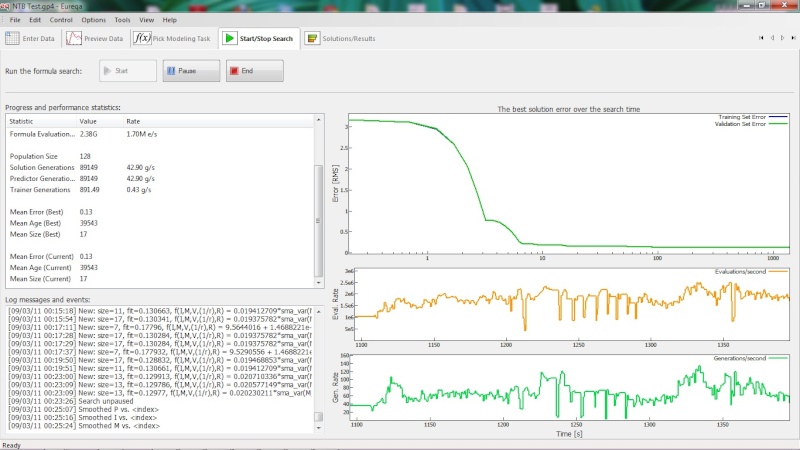Click the Generations/second legend entry
Viewport: 800px width, 450px height.
751,359
